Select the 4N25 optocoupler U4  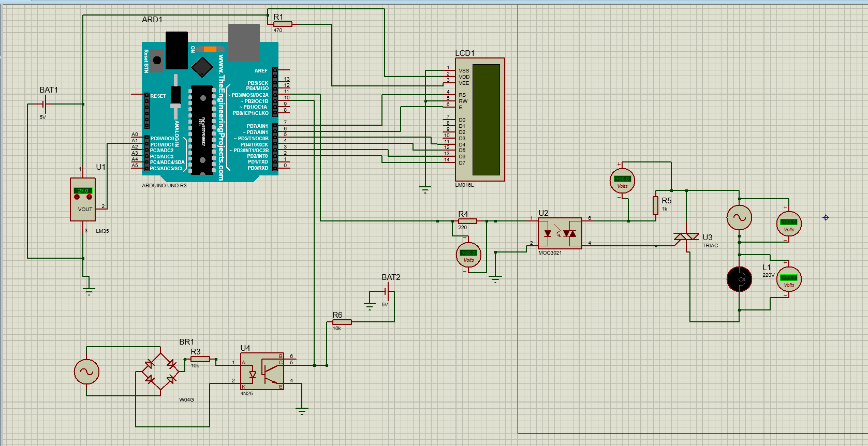(x=262, y=371)
